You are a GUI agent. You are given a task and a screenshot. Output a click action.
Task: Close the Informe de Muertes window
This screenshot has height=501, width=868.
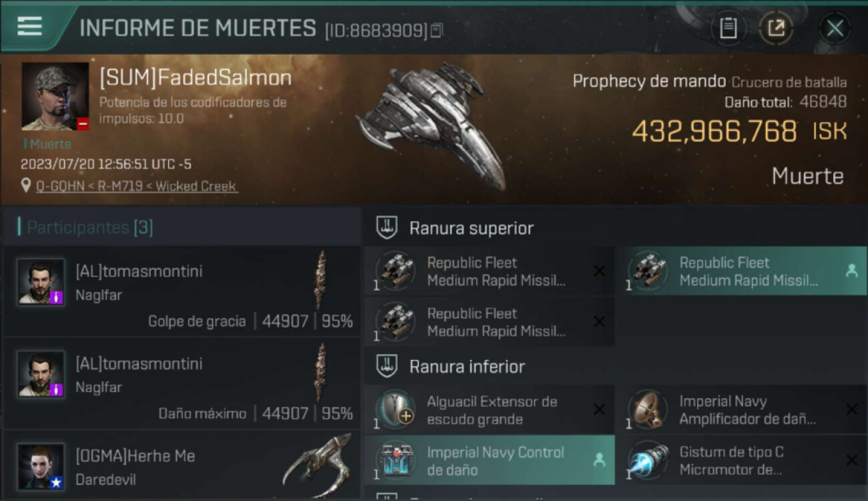(x=835, y=28)
